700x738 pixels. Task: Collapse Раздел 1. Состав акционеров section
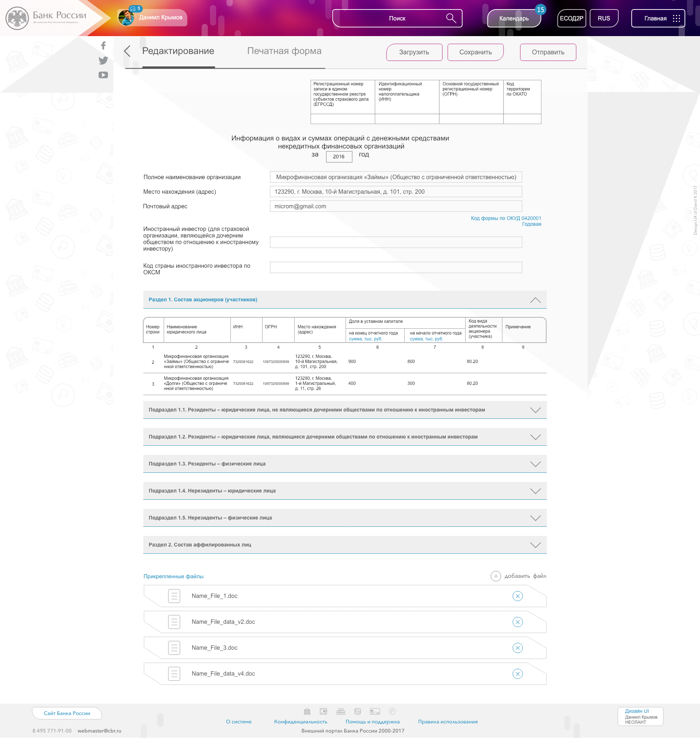[x=536, y=300]
